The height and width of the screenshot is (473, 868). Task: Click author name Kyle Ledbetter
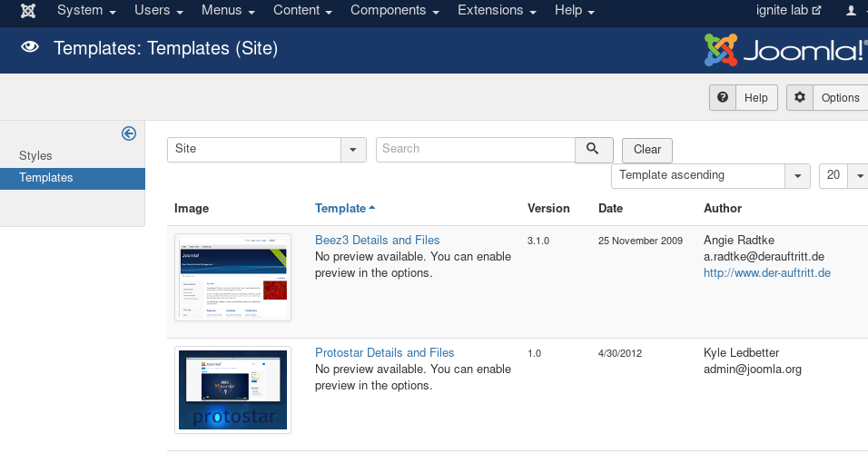(741, 352)
